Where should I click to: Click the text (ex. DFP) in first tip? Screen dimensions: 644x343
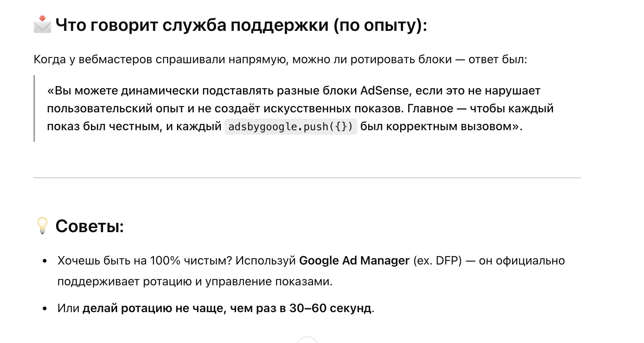[x=437, y=260]
